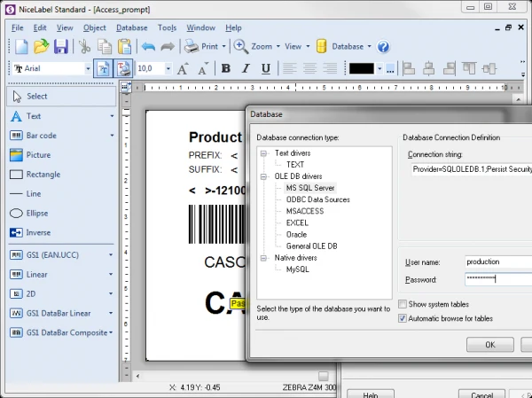Choose the Select pointer tool
Viewport: 532px width, 398px height.
coord(61,97)
